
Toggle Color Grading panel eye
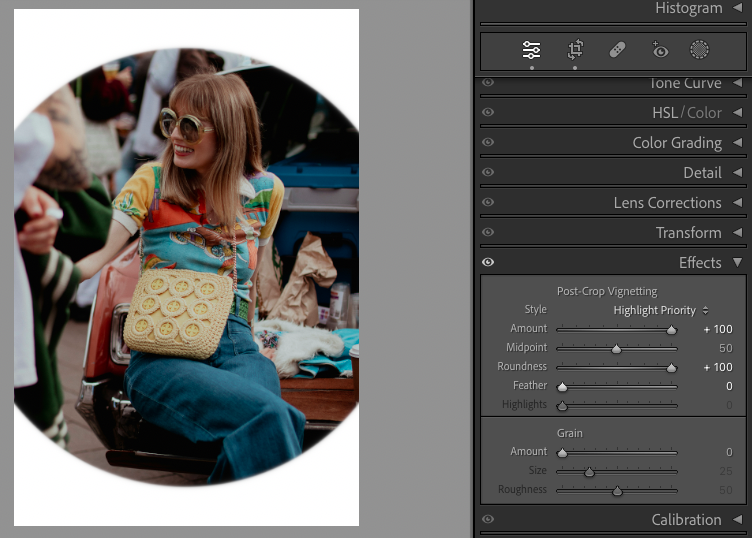click(x=488, y=142)
